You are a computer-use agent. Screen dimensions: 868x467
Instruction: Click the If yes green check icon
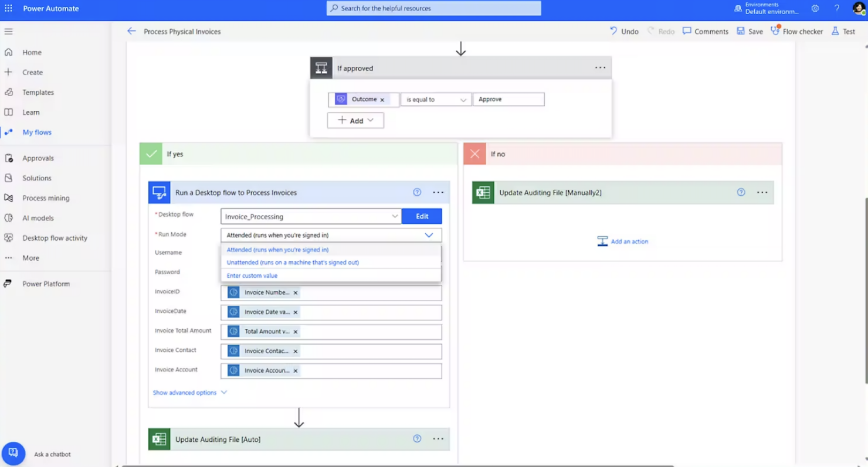click(151, 154)
